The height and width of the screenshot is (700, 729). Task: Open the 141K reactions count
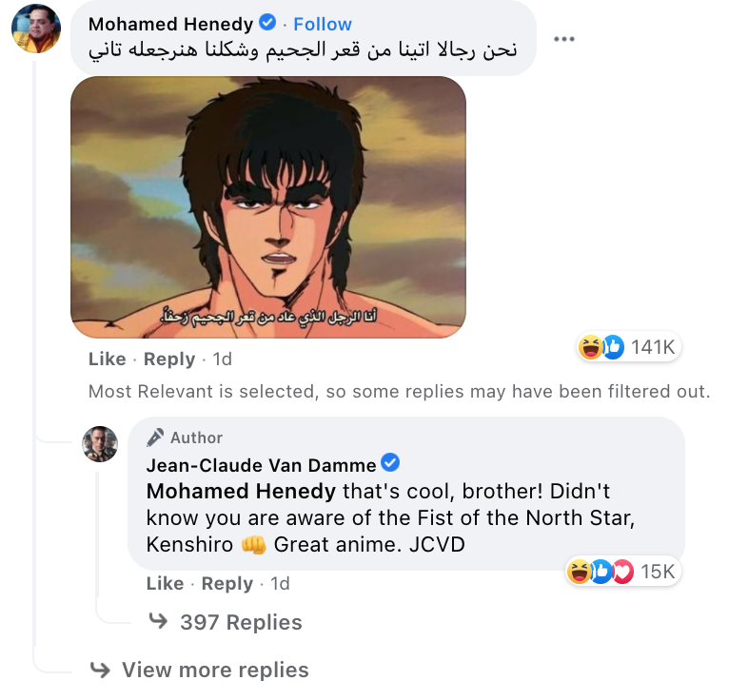point(653,347)
